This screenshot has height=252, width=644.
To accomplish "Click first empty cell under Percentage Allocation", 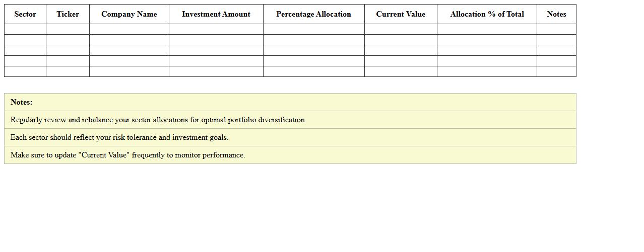I will pos(313,29).
